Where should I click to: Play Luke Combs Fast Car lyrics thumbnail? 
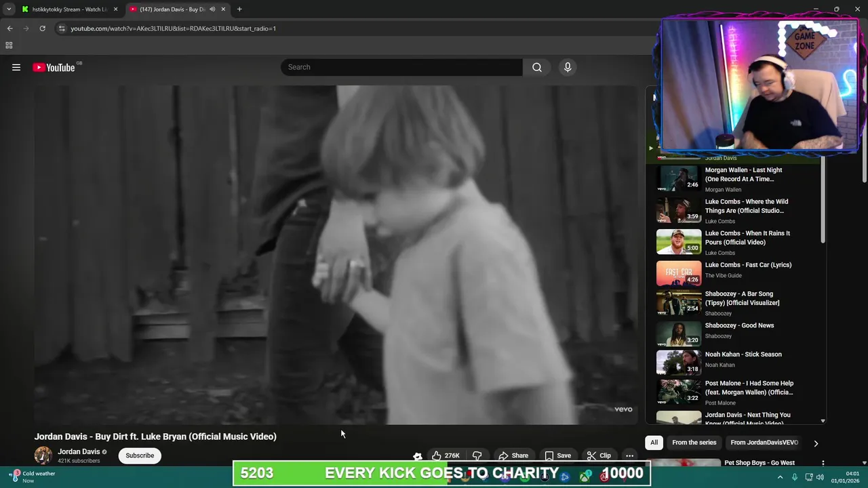[x=679, y=273]
